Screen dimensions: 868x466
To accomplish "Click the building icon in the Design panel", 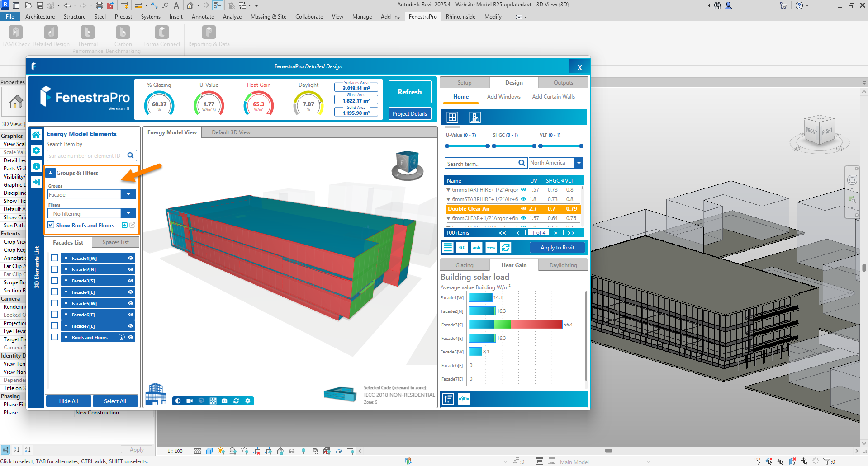I will (x=475, y=118).
